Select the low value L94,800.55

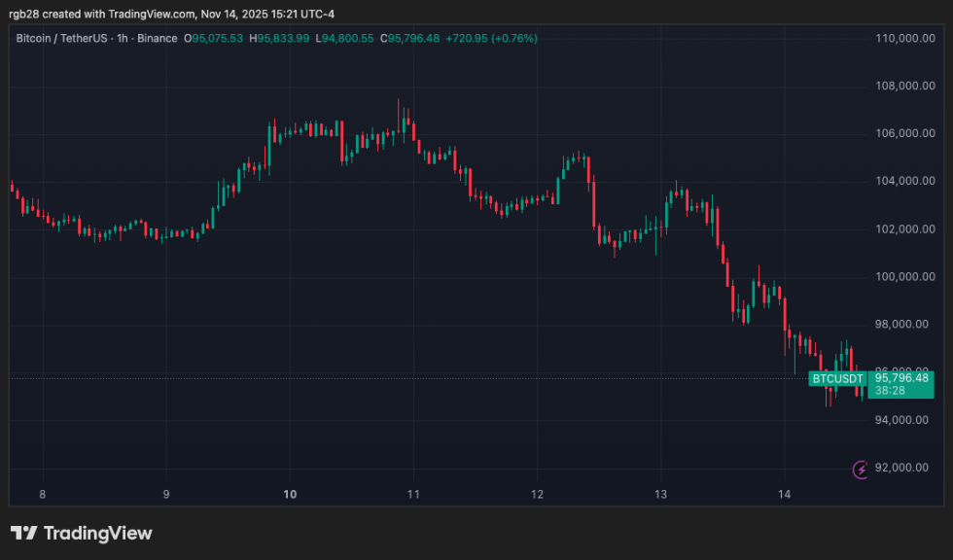(345, 38)
